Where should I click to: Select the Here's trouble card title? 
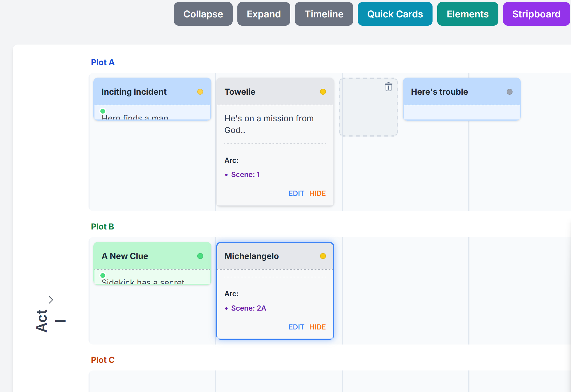tap(439, 92)
